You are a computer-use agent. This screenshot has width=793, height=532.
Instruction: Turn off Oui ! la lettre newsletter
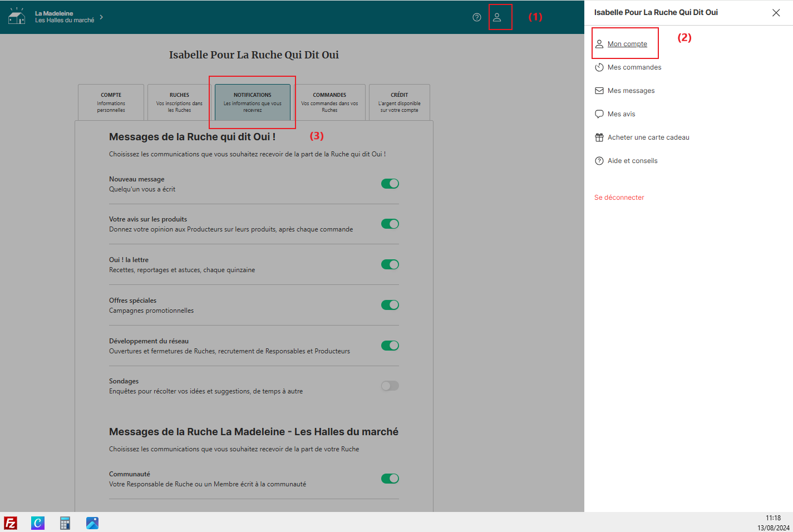390,264
